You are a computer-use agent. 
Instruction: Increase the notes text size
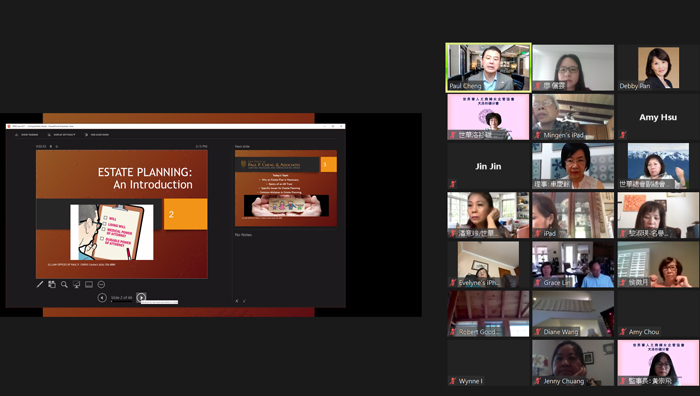point(237,301)
